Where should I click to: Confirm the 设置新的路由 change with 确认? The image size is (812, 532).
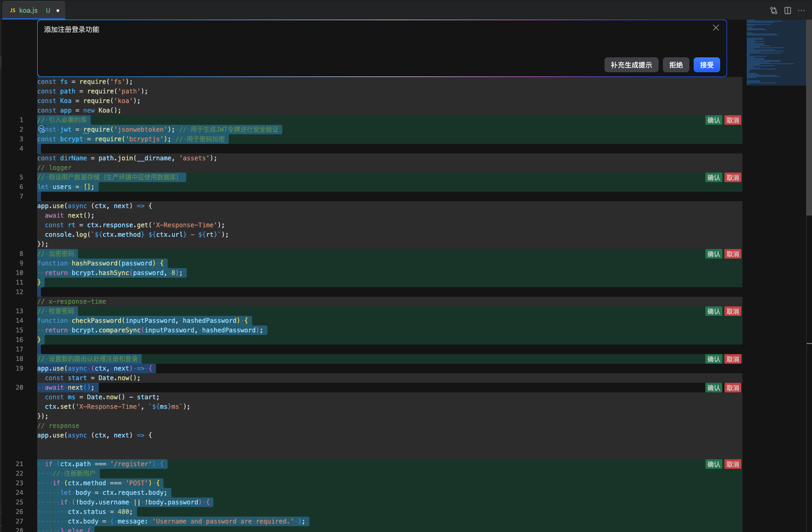pos(714,359)
